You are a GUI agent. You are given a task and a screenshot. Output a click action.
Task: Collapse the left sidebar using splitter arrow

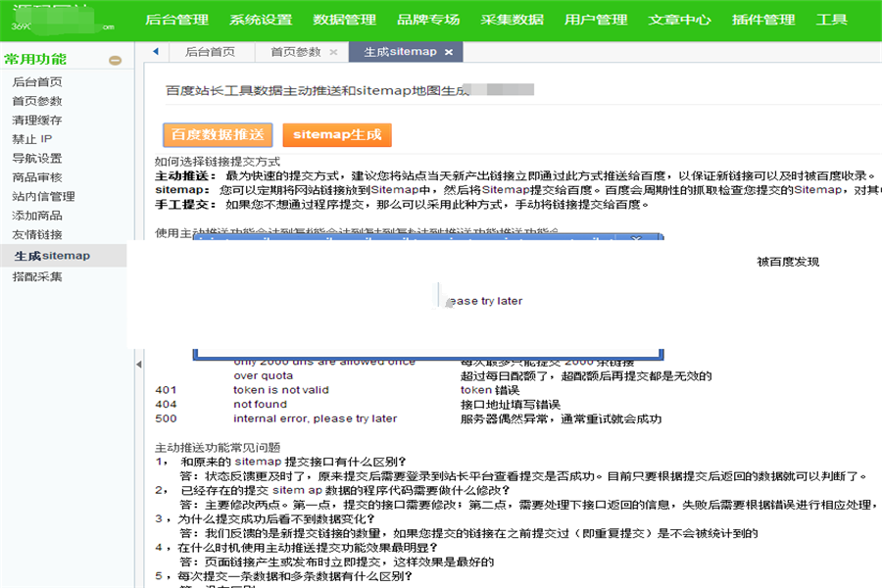[x=138, y=365]
